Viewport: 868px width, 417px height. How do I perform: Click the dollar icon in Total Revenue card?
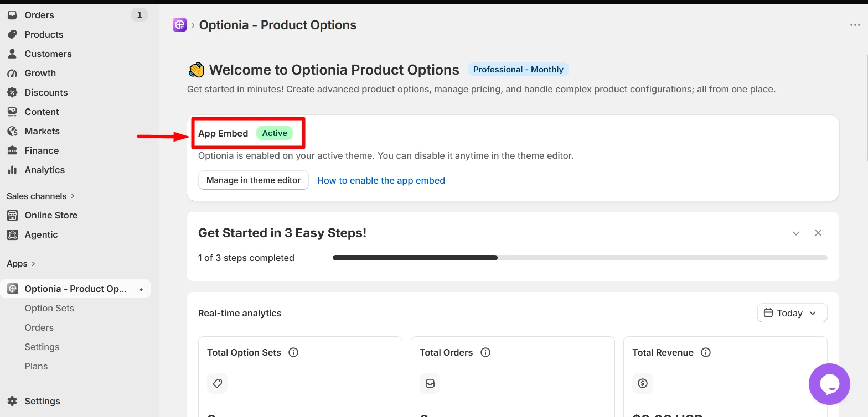(643, 383)
